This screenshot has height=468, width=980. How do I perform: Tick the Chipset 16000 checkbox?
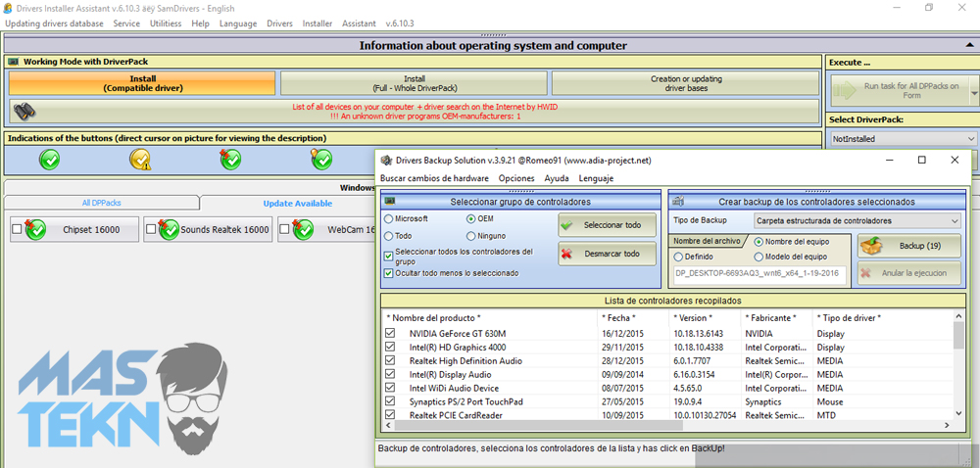coord(17,230)
